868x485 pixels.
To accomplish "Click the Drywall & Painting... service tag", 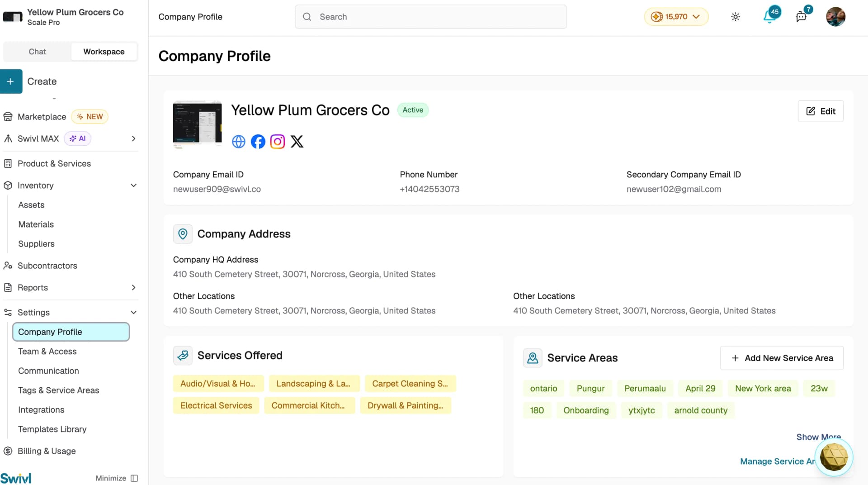I will (x=406, y=405).
